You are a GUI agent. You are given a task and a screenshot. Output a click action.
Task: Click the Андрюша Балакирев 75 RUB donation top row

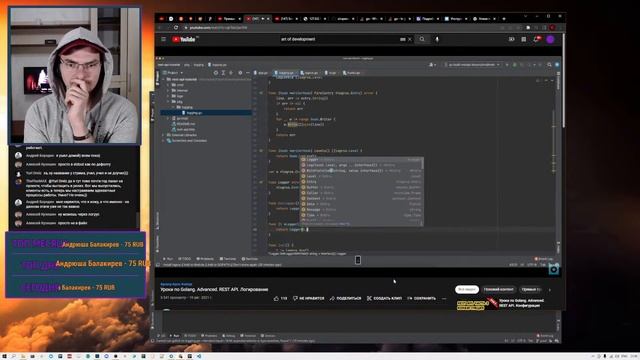pyautogui.click(x=77, y=244)
